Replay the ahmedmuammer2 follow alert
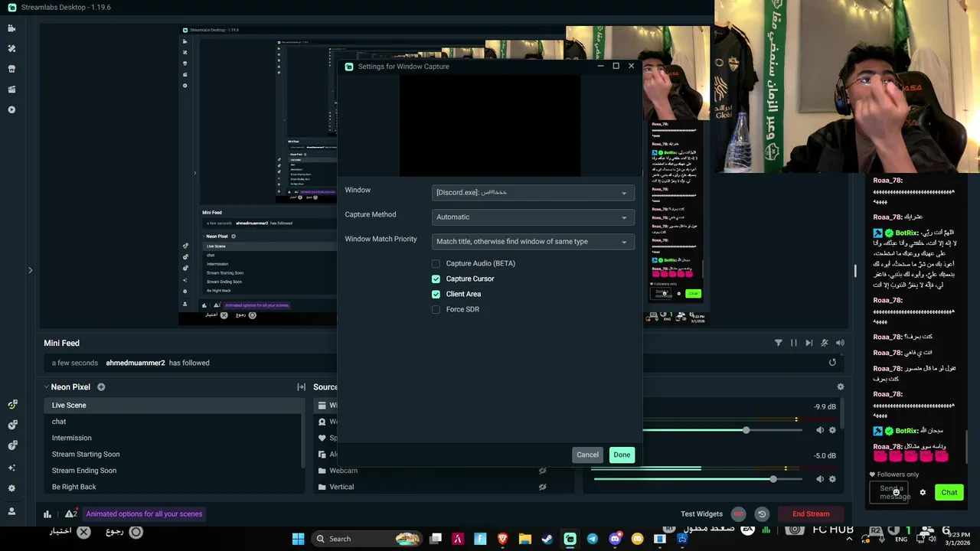The width and height of the screenshot is (980, 551). 832,363
